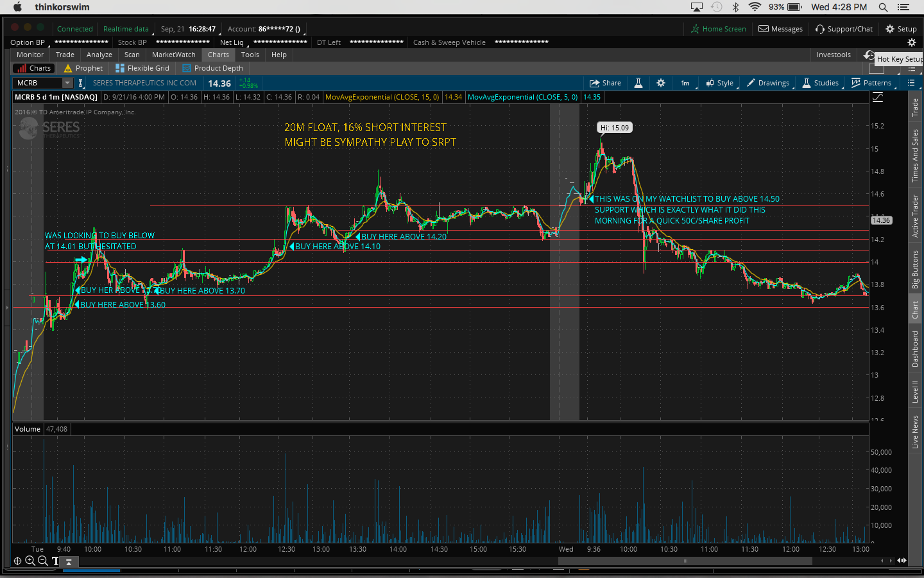Open Support/Chat
Viewport: 924px width, 578px height.
(844, 29)
